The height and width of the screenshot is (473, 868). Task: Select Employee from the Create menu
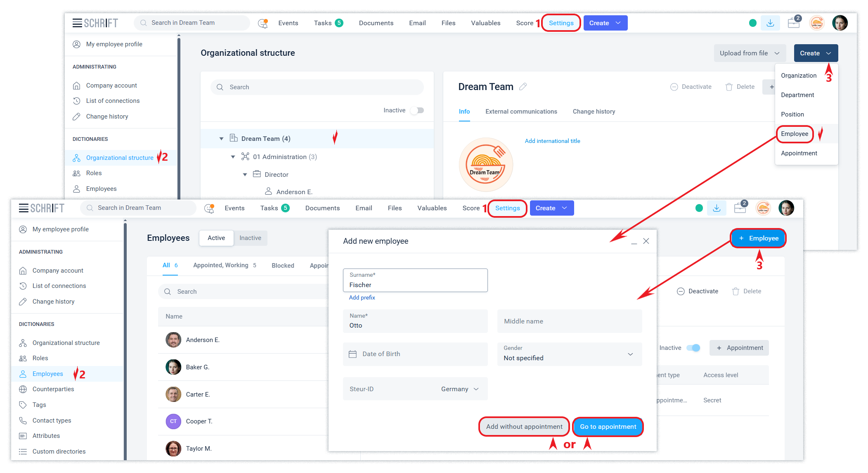click(x=795, y=134)
